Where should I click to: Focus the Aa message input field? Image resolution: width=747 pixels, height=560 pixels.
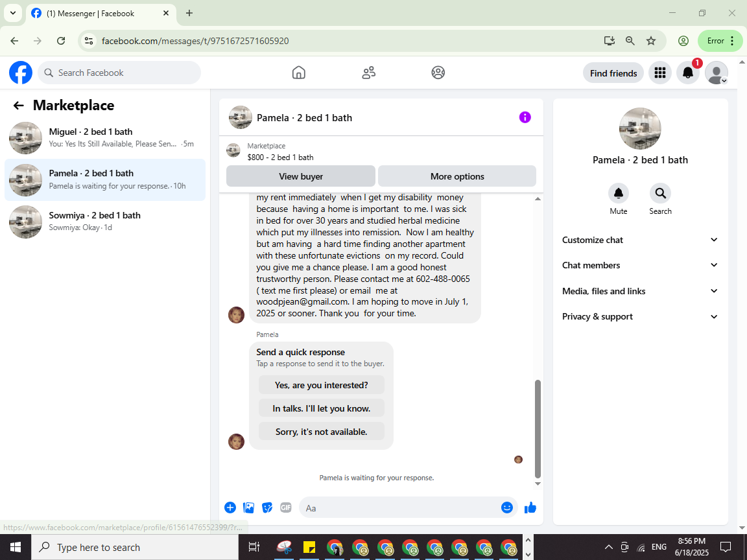(400, 507)
